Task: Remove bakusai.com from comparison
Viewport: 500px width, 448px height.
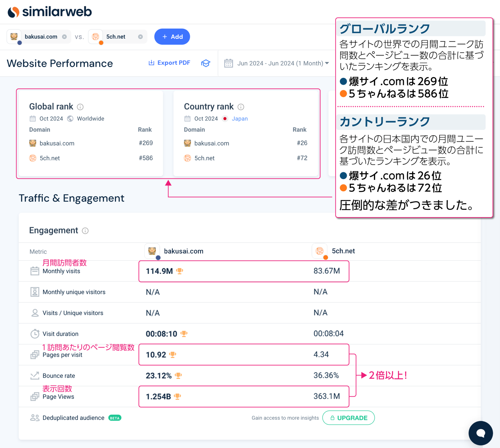Action: pyautogui.click(x=64, y=37)
